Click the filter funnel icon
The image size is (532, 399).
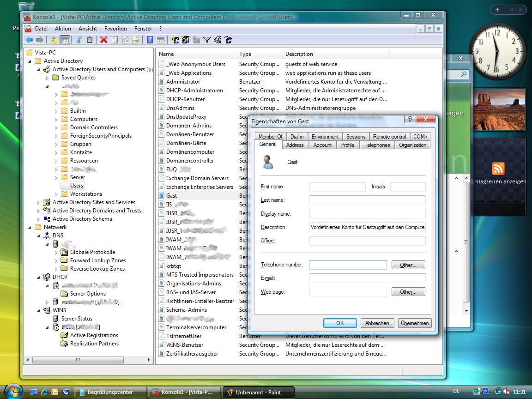point(206,40)
